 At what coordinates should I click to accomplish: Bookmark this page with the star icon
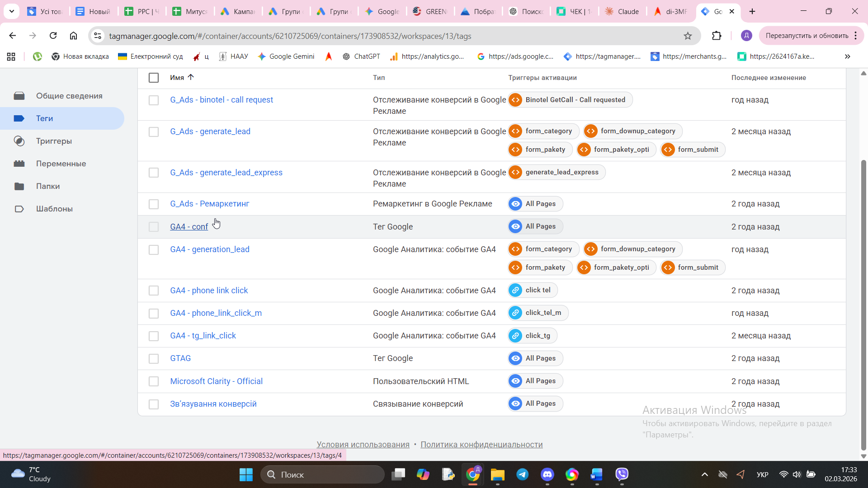click(688, 36)
